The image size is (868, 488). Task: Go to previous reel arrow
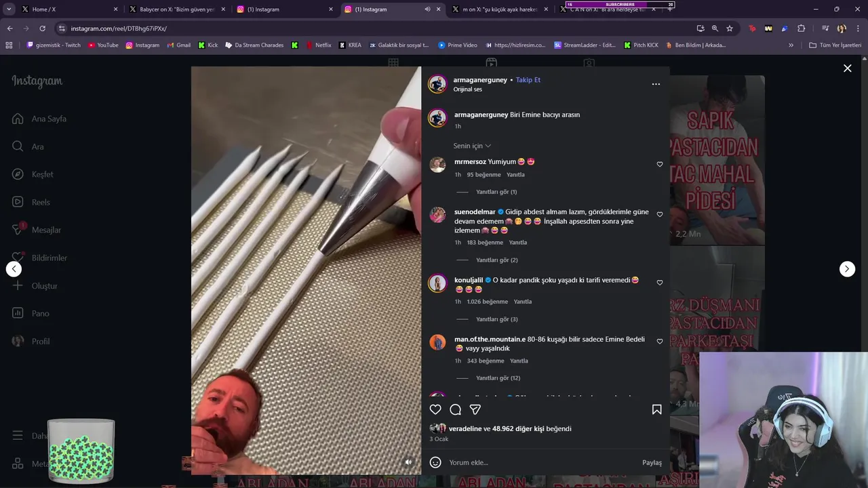pyautogui.click(x=14, y=269)
